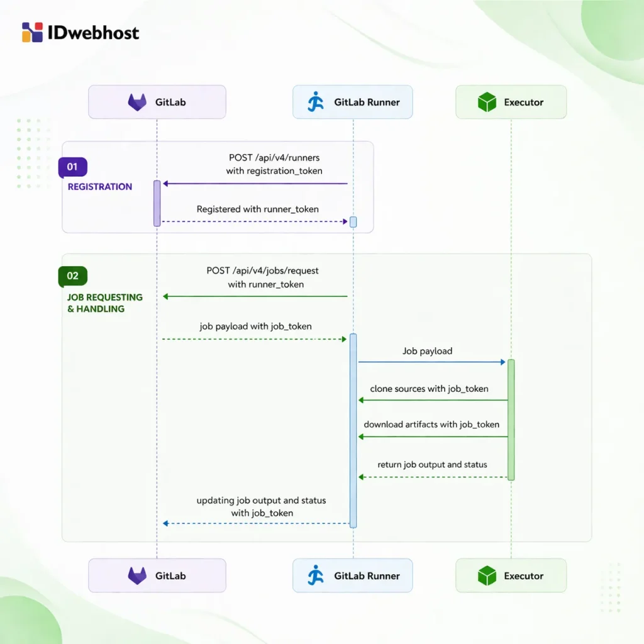Click the REGISTRATION heading
The height and width of the screenshot is (644, 644).
100,187
